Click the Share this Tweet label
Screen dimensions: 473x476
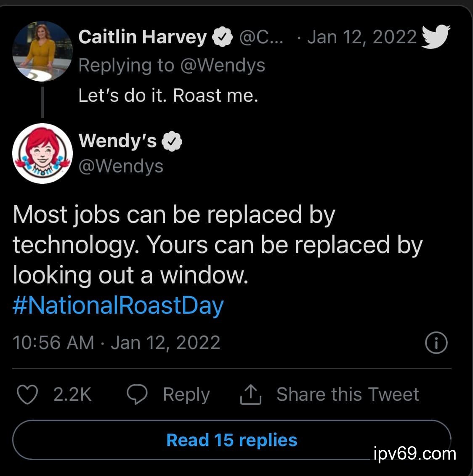(348, 394)
